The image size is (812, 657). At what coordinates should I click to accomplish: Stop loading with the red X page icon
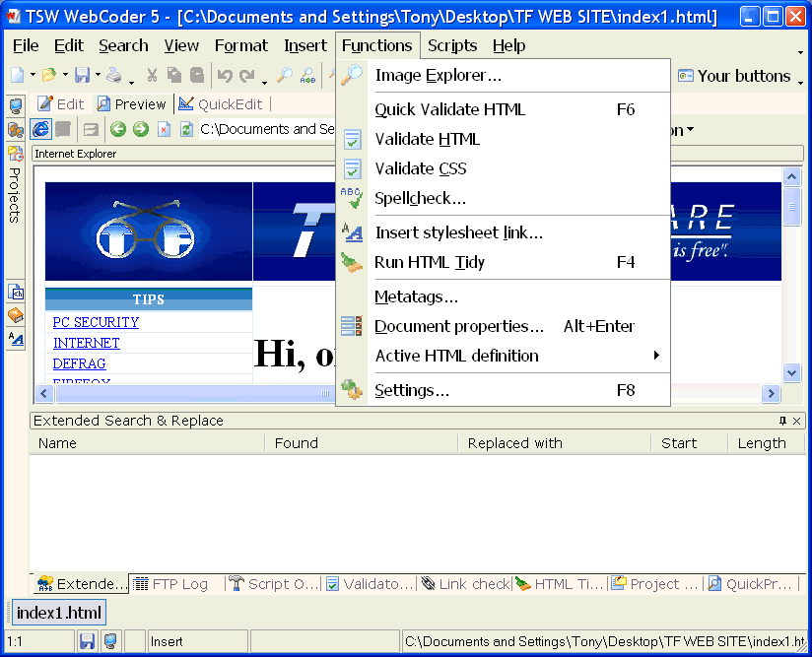(164, 129)
